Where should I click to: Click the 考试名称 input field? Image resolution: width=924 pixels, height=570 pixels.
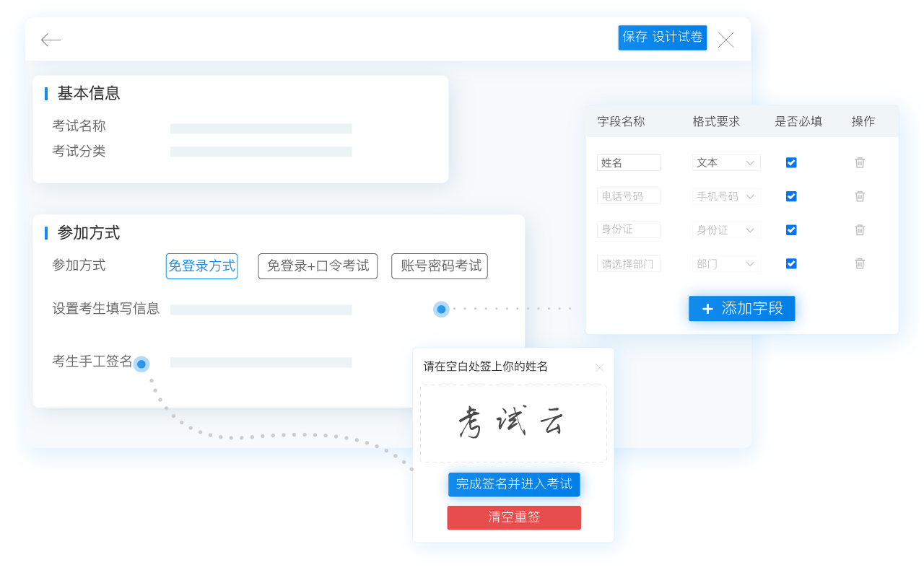(261, 129)
